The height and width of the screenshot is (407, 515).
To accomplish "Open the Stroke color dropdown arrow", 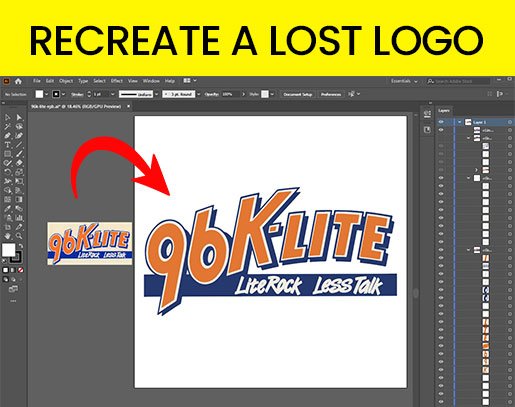I will [63, 94].
